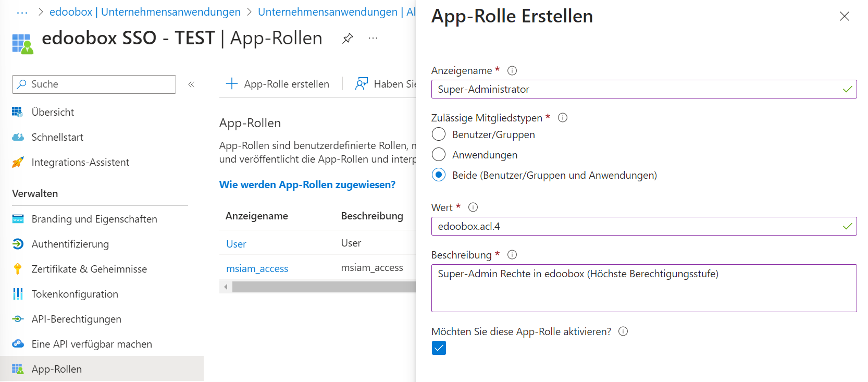Screen dimensions: 868x382
Task: Show info tooltip for Beschreibung field
Action: tap(512, 255)
